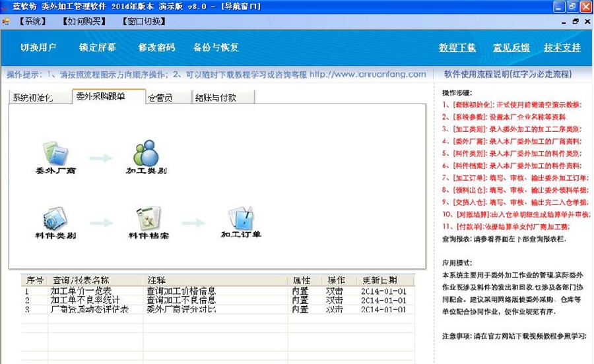Screen dimensions: 594x364
Task: Click step 1 [套账初始化] in the instructions
Action: point(511,104)
